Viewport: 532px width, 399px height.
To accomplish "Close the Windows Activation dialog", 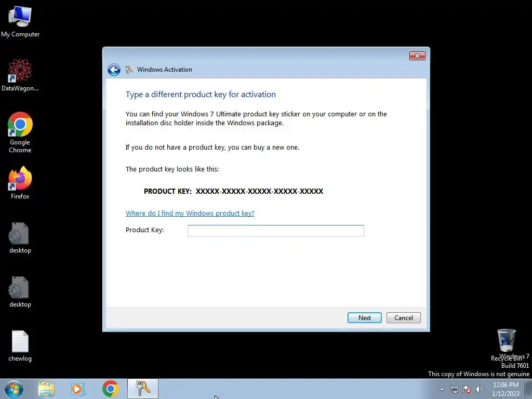I will (x=417, y=56).
